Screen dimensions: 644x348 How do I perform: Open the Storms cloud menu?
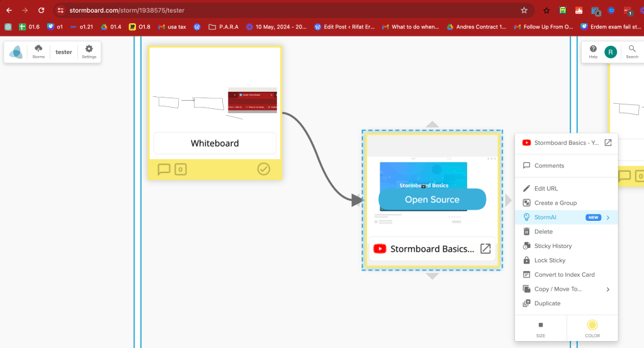point(38,52)
